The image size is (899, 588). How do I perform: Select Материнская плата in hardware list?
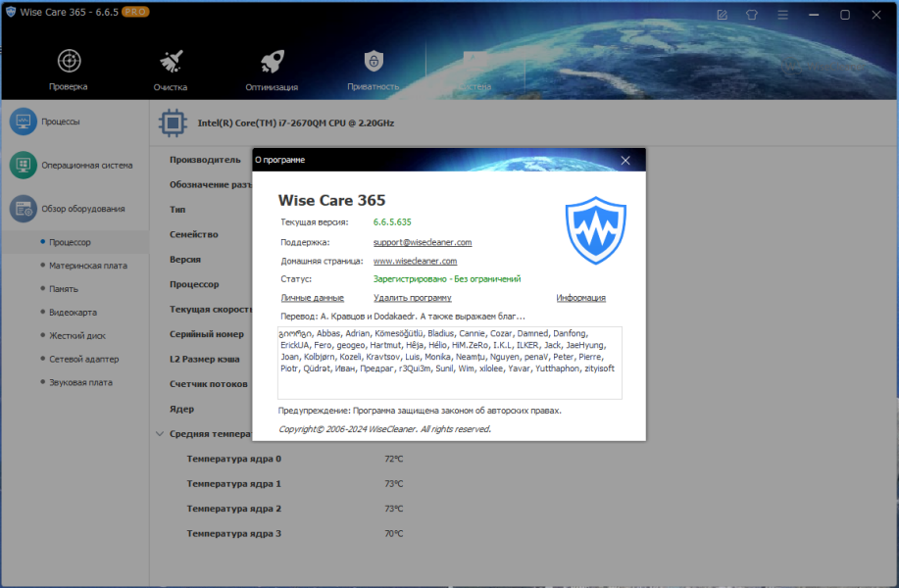point(88,266)
